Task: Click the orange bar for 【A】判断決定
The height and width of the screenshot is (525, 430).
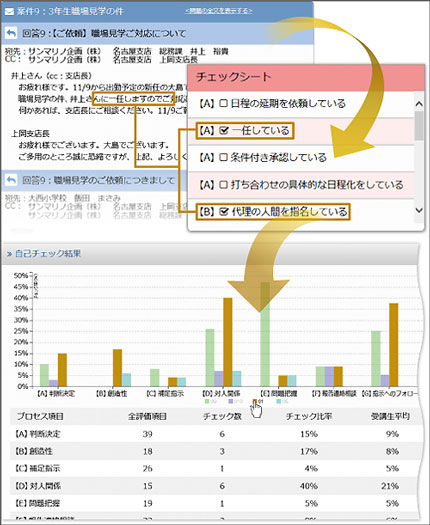Action: pyautogui.click(x=62, y=370)
